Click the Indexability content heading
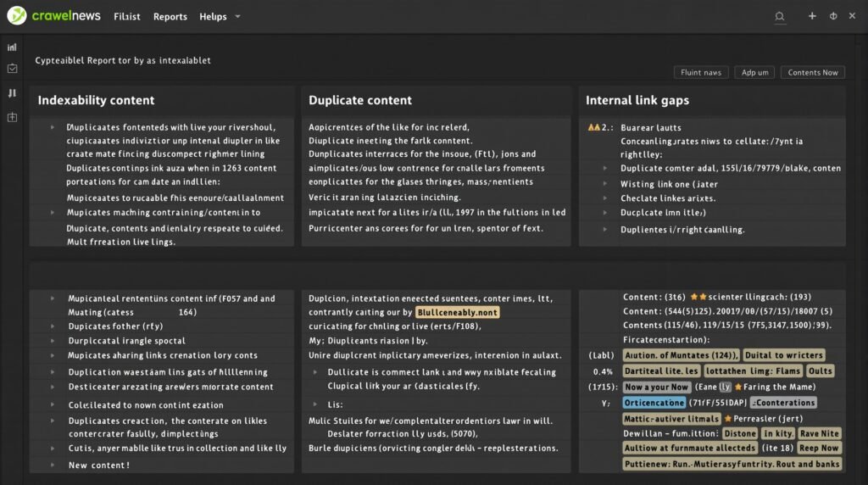The width and height of the screenshot is (868, 485). (96, 100)
